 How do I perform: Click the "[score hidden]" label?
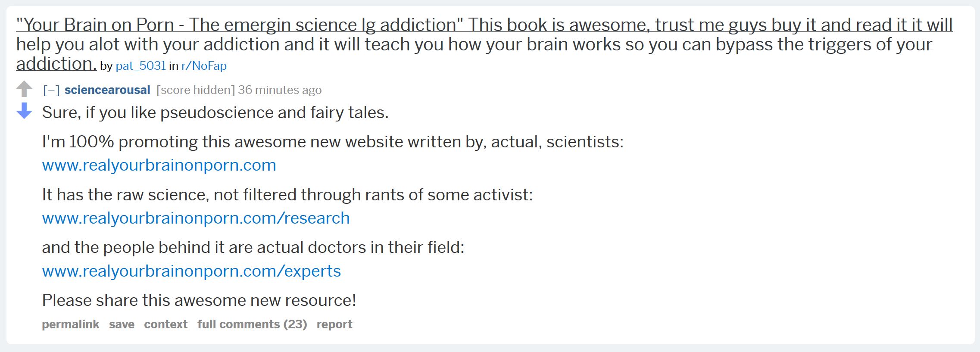pyautogui.click(x=196, y=90)
